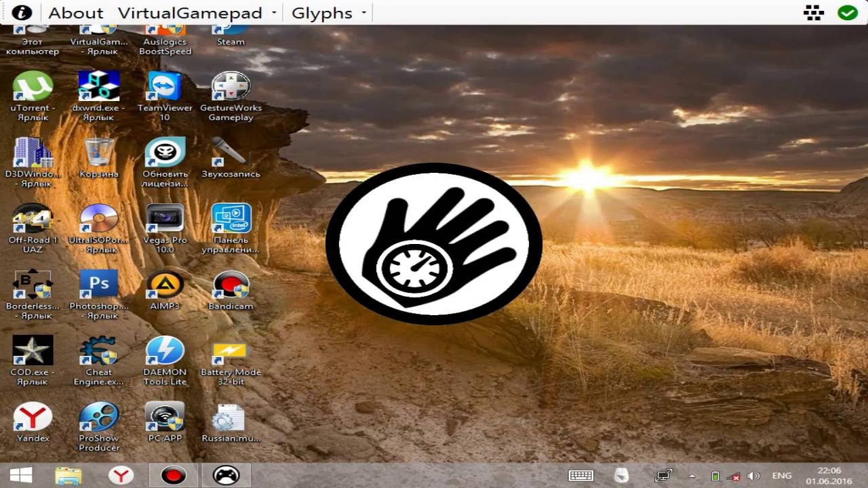Open the volume speaker icon
The height and width of the screenshot is (488, 868).
point(753,476)
